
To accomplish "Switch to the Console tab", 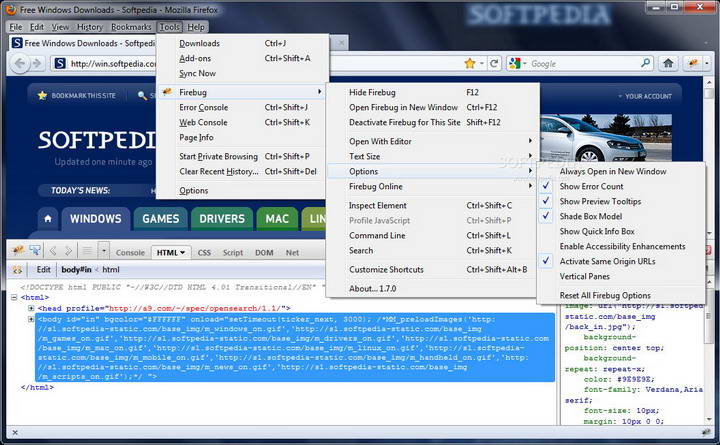I will coord(130,253).
